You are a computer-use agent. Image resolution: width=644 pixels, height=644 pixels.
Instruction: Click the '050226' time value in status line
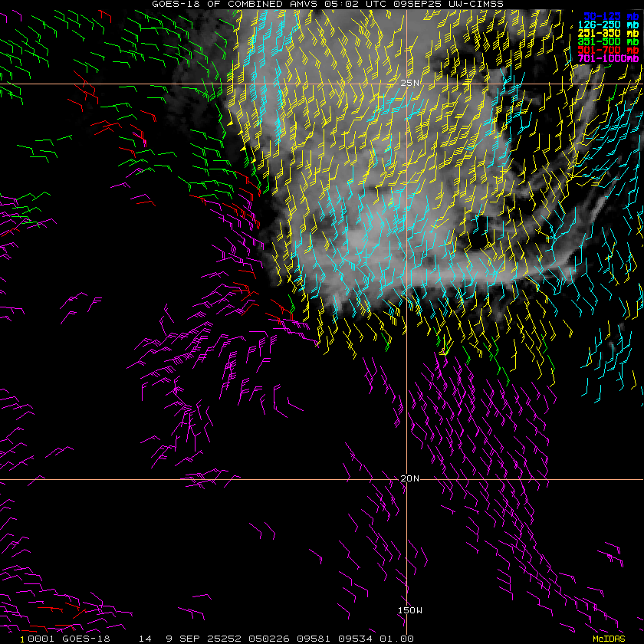click(269, 639)
